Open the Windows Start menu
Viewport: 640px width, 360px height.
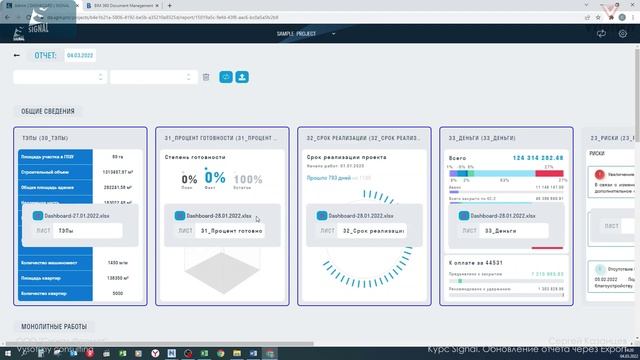tap(7, 353)
